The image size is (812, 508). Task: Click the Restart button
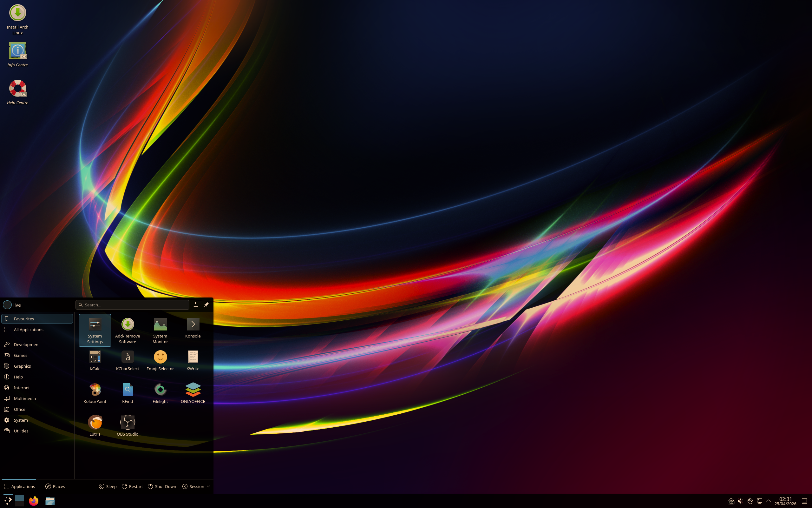[x=132, y=486]
